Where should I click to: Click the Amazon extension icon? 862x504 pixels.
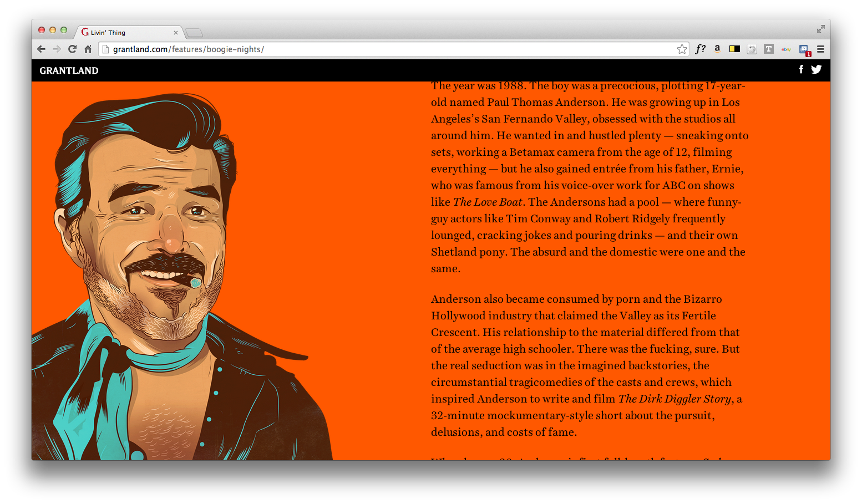coord(717,49)
